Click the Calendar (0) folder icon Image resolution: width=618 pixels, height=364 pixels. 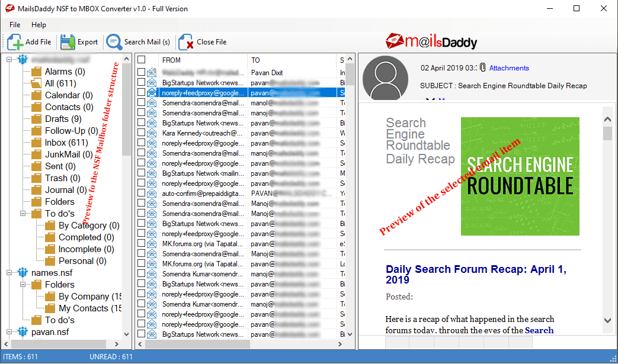coord(36,95)
